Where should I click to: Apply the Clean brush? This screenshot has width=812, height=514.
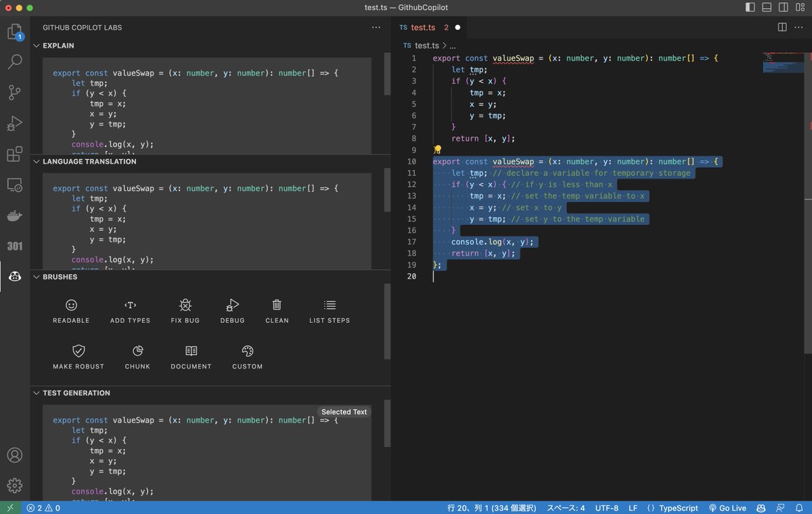(277, 311)
